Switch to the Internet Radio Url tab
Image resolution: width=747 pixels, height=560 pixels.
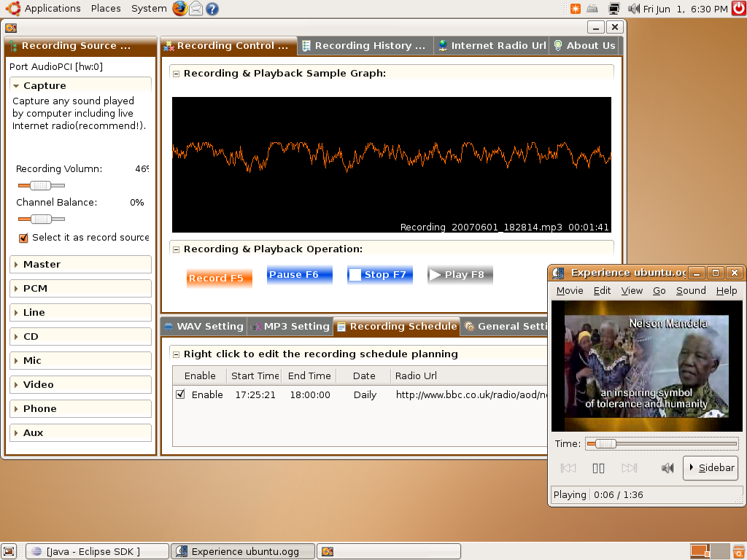[x=492, y=46]
